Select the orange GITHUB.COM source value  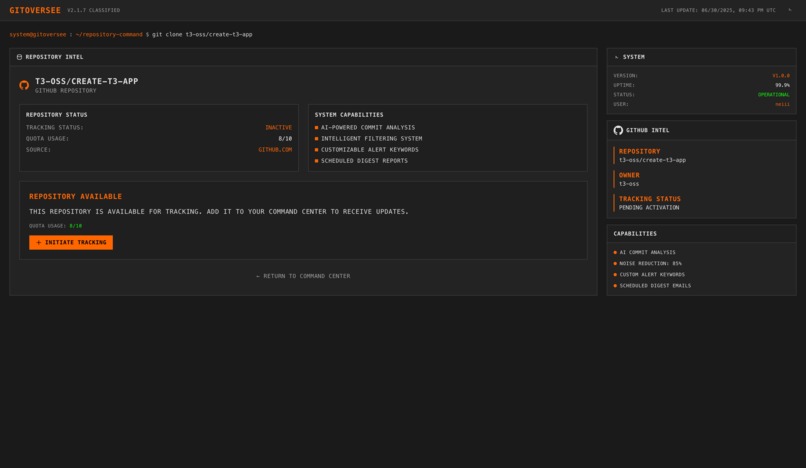coord(275,150)
